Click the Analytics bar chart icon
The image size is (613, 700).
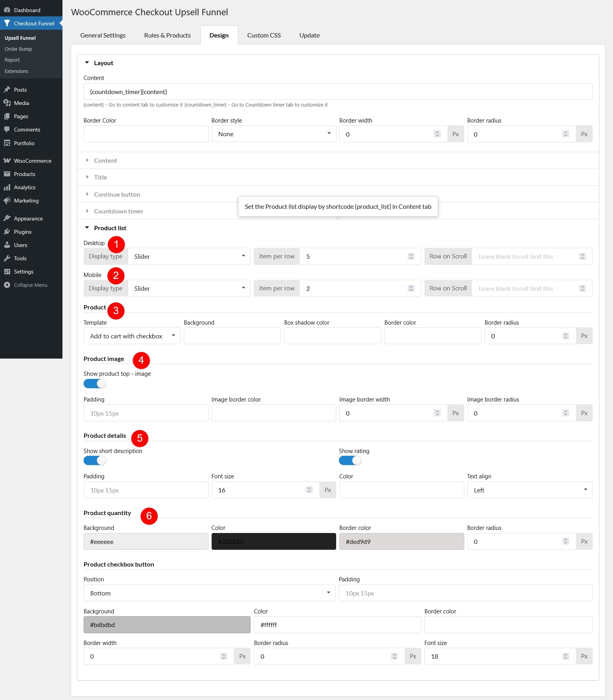(x=7, y=187)
